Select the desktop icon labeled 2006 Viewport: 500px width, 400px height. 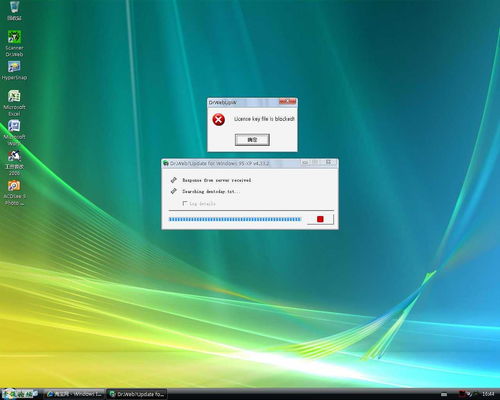click(x=14, y=163)
